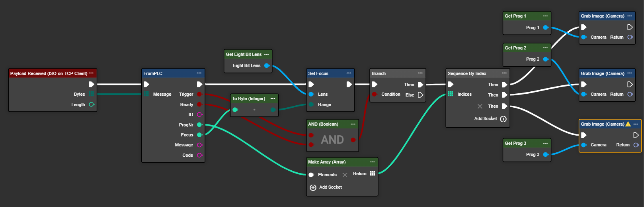Viewport: 644px width, 207px height.
Task: Remove the Elements socket in Make Array
Action: tap(345, 175)
